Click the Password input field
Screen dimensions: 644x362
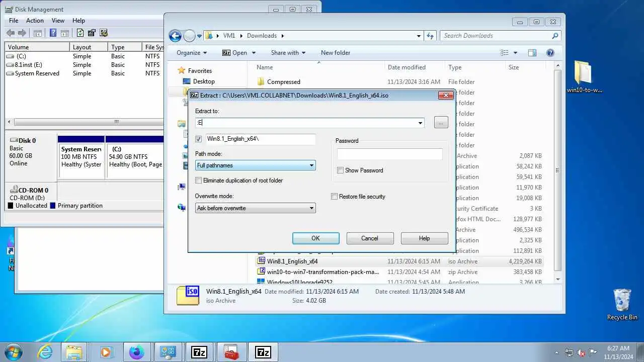tap(390, 154)
